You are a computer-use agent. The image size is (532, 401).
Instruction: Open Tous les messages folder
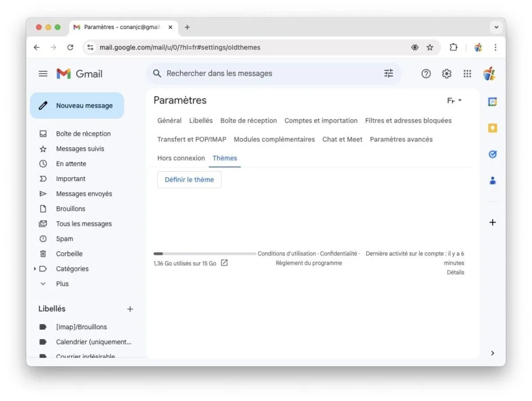tap(84, 224)
